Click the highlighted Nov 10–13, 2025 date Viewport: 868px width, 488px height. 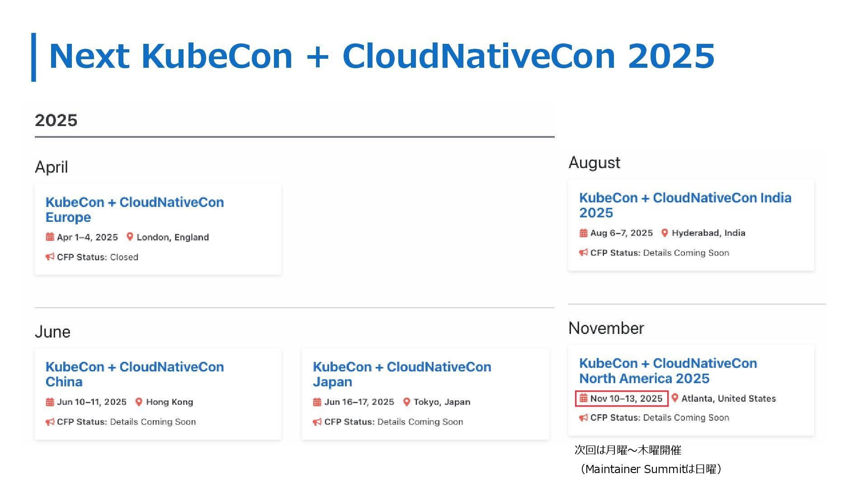tap(626, 399)
